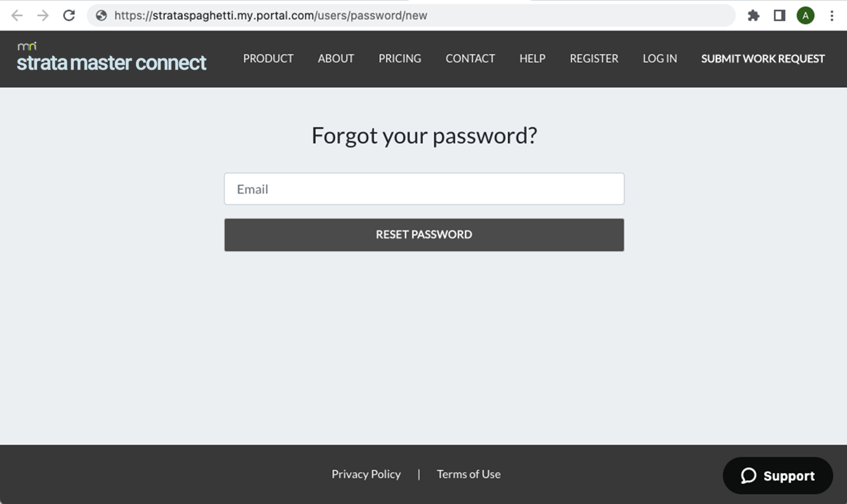847x504 pixels.
Task: Open the extensions puzzle icon
Action: click(x=754, y=16)
